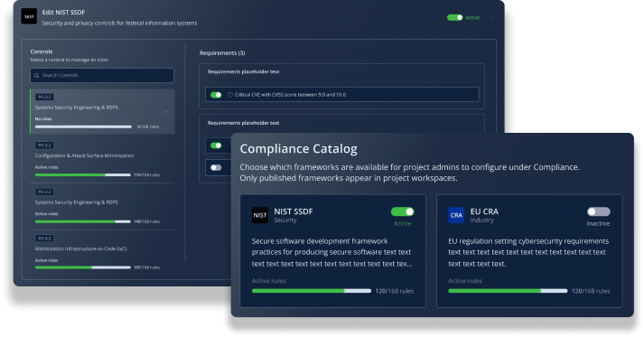Open the NIST SSDF framework card title
644x337 pixels.
(x=294, y=211)
